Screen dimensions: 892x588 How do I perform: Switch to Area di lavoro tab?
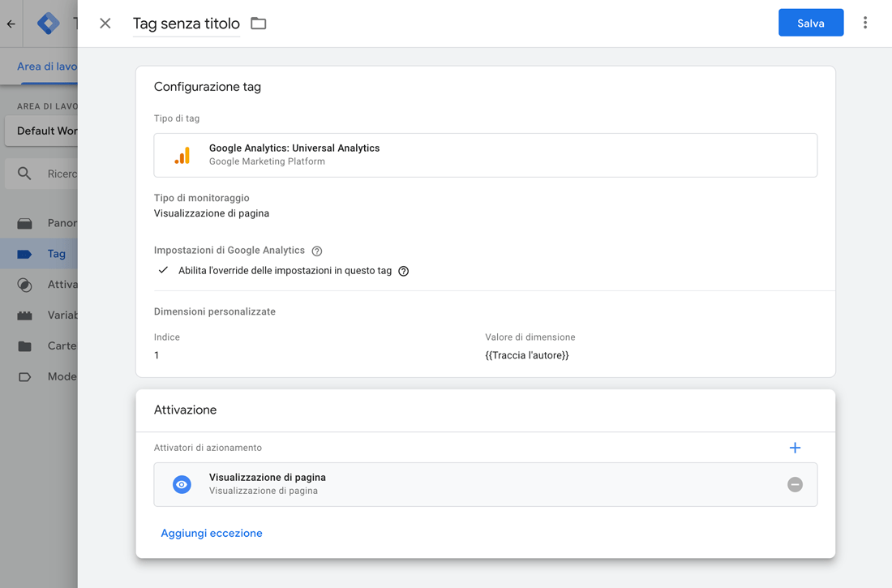[47, 67]
